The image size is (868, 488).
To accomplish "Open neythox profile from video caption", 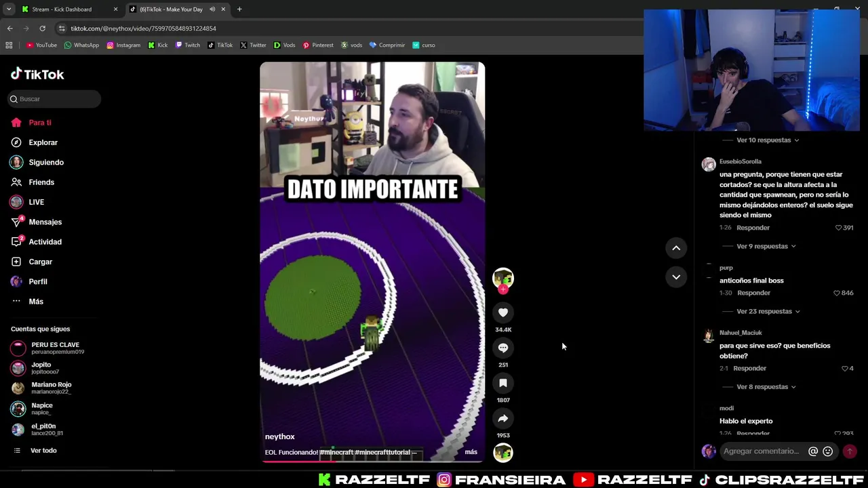I will click(x=279, y=437).
